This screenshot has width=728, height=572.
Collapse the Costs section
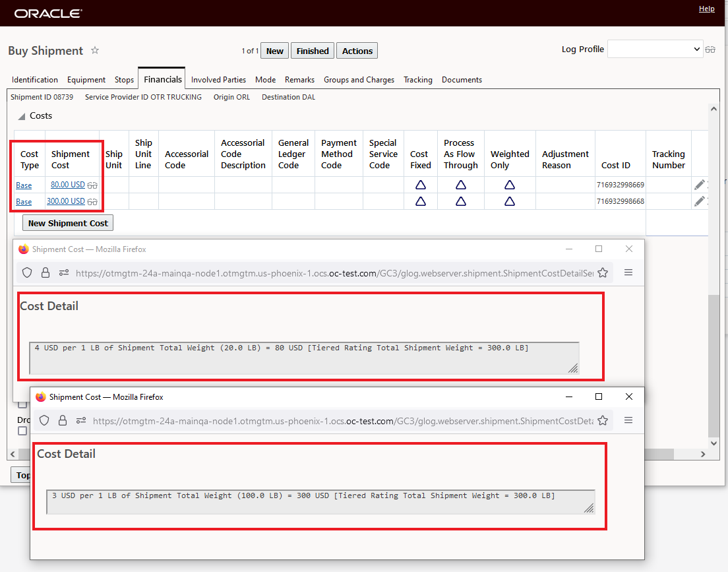point(21,116)
